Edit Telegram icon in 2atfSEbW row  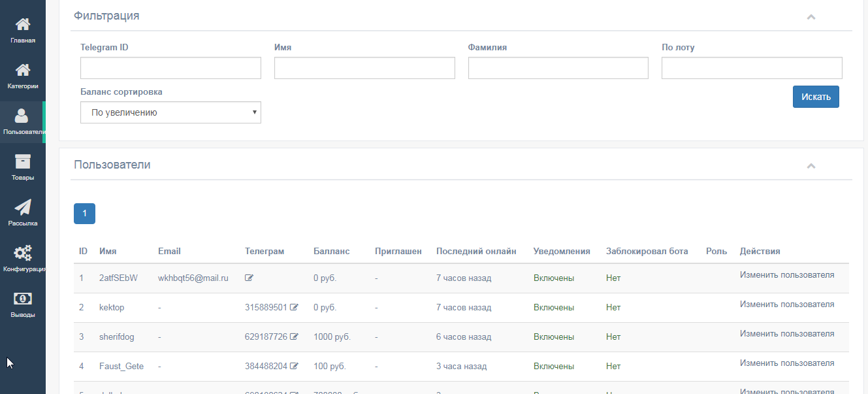click(249, 278)
